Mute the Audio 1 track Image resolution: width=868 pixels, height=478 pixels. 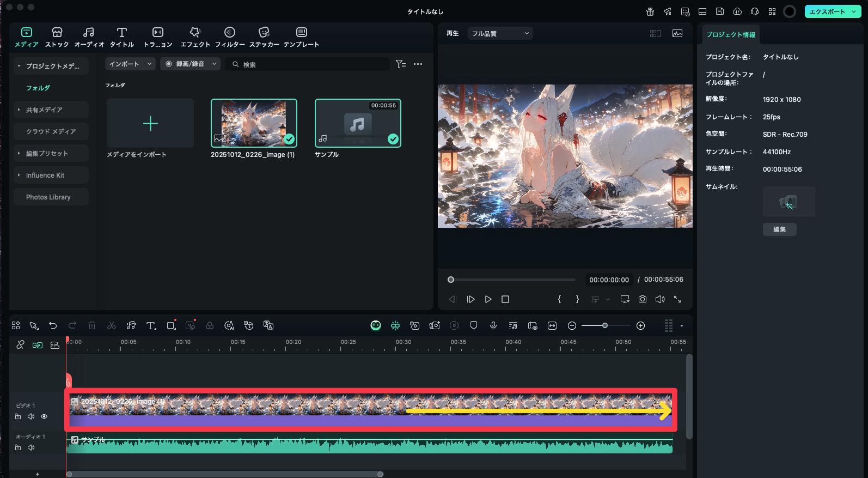click(x=31, y=447)
